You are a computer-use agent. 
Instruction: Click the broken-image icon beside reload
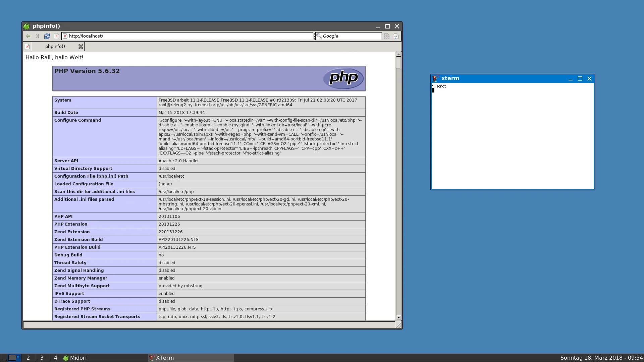[56, 36]
